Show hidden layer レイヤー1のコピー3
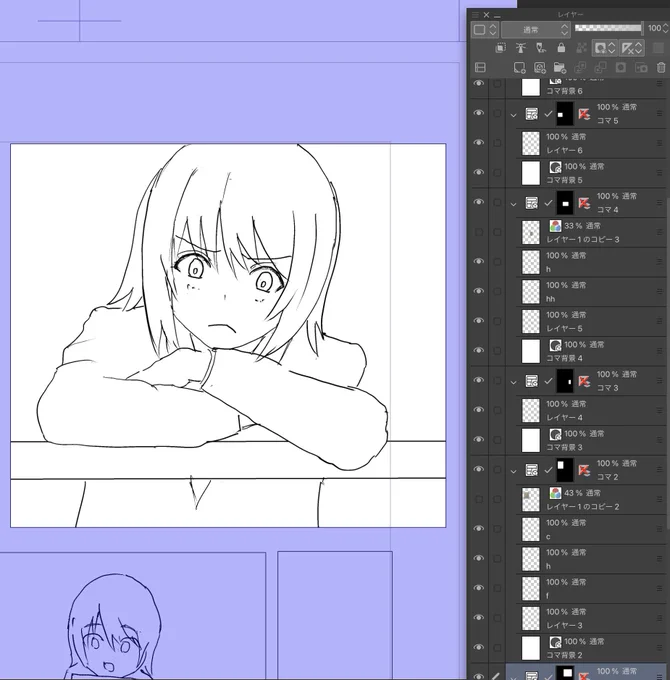This screenshot has height=680, width=670. (x=479, y=232)
